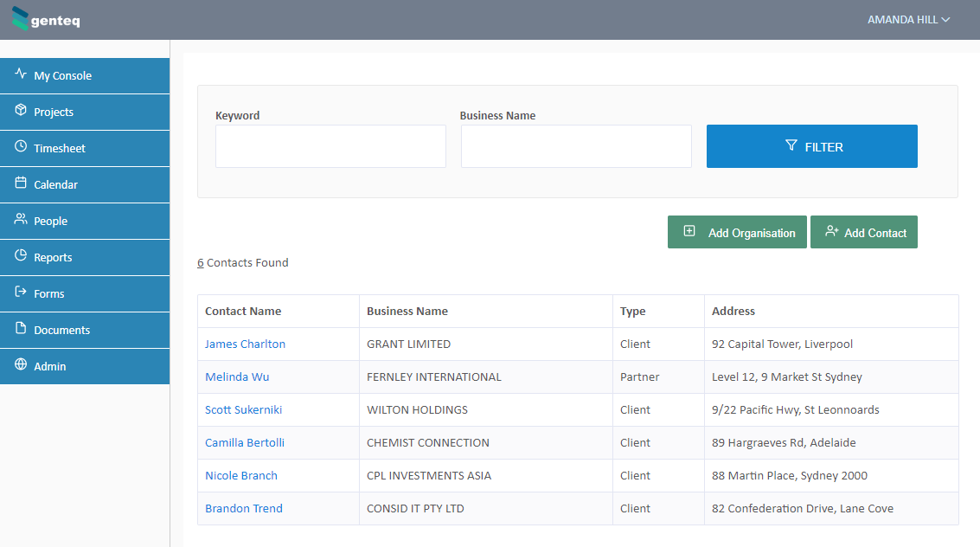The height and width of the screenshot is (547, 980).
Task: Click the Add Contact button
Action: [x=864, y=232]
